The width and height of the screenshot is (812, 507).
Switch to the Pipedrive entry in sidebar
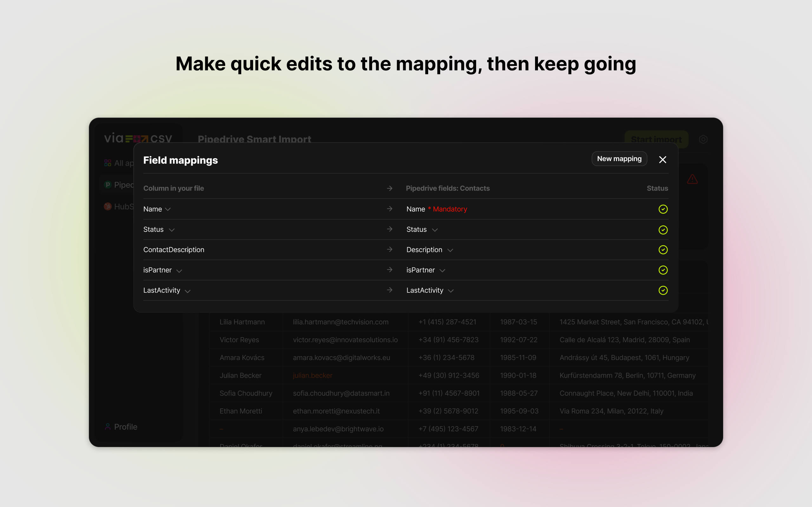coord(124,184)
